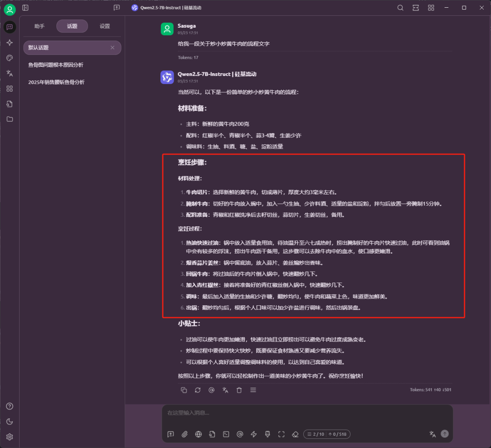The width and height of the screenshot is (491, 448).
Task: Click the 材料准备： heading in the reply
Action: pyautogui.click(x=192, y=109)
